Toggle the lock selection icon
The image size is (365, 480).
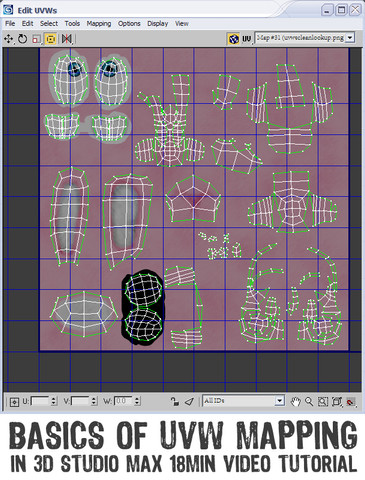coord(174,401)
